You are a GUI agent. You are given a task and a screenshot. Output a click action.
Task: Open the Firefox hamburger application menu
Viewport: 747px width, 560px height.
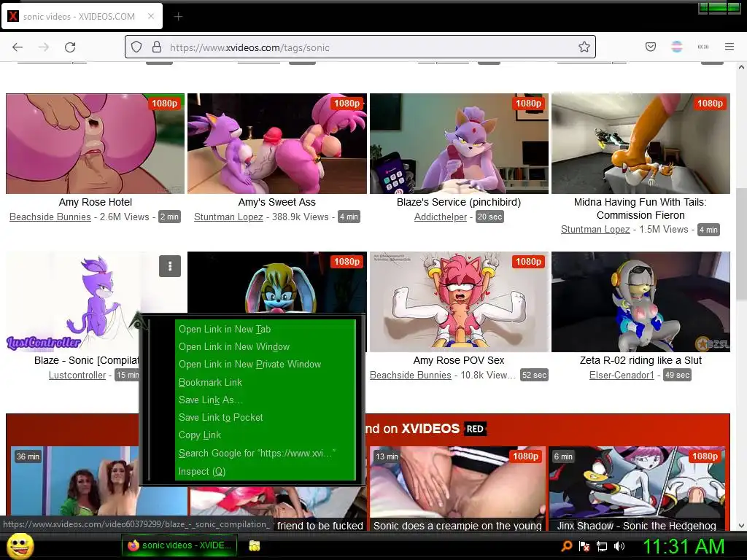point(729,47)
